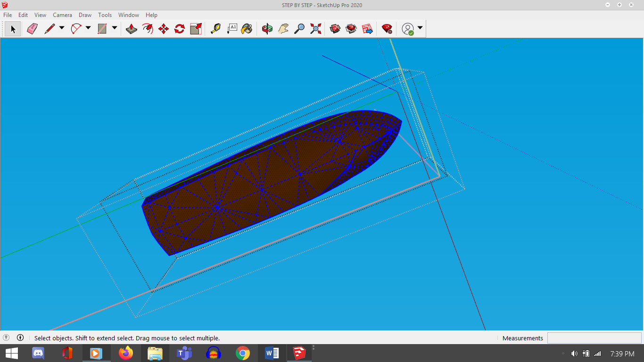Choose the Zoom magnifier tool
The height and width of the screenshot is (362, 644).
click(x=299, y=29)
